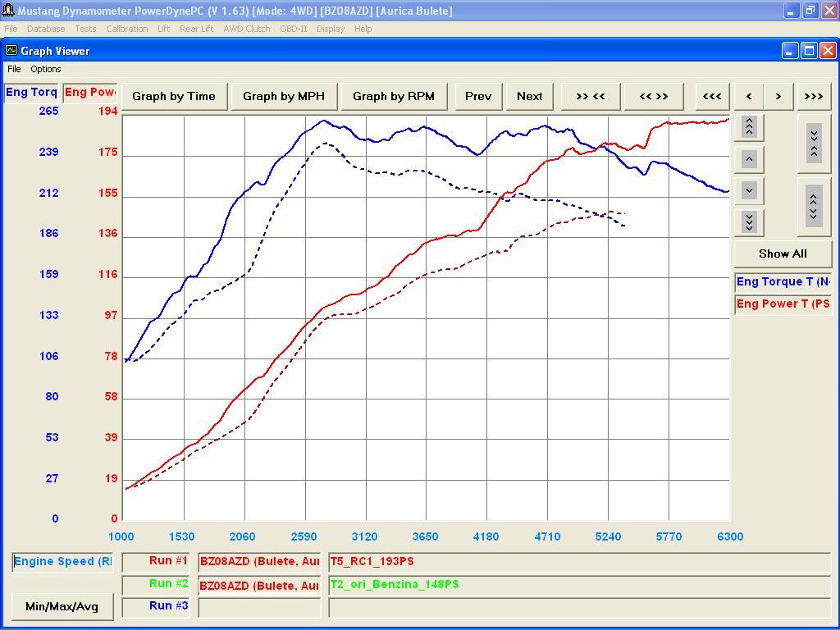
Task: Switch to Graph by MPH
Action: click(284, 97)
